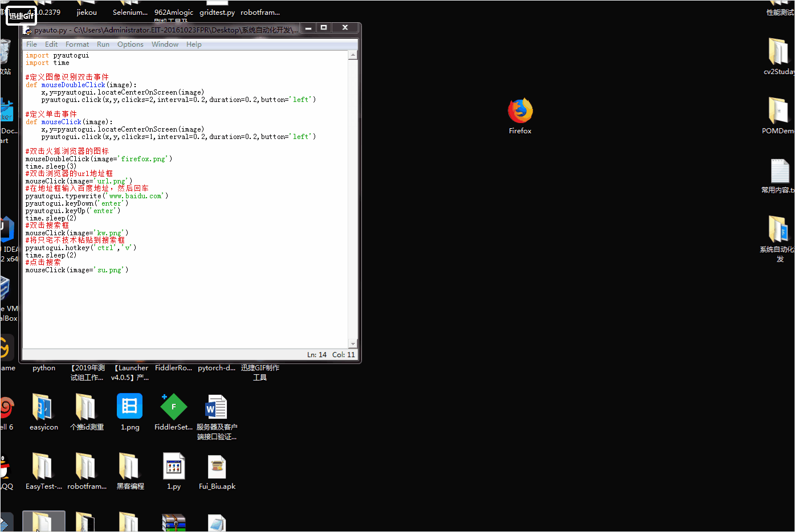This screenshot has height=532, width=795.
Task: Select the 1.py script on the desktop
Action: click(173, 465)
